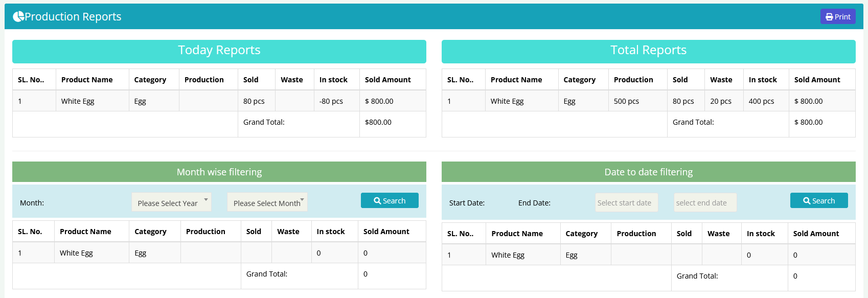Click the Month wise filtering header bar
Screen dimensions: 868x298
pos(219,172)
